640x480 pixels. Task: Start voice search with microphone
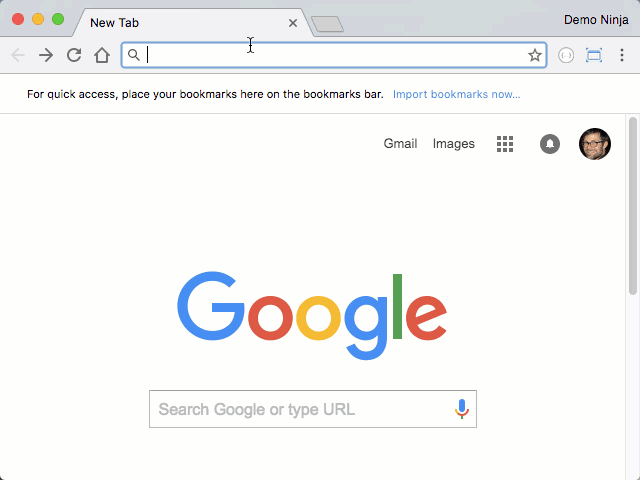click(462, 409)
